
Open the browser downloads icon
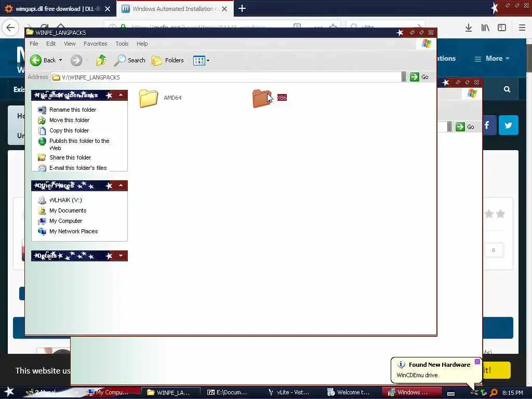click(469, 28)
